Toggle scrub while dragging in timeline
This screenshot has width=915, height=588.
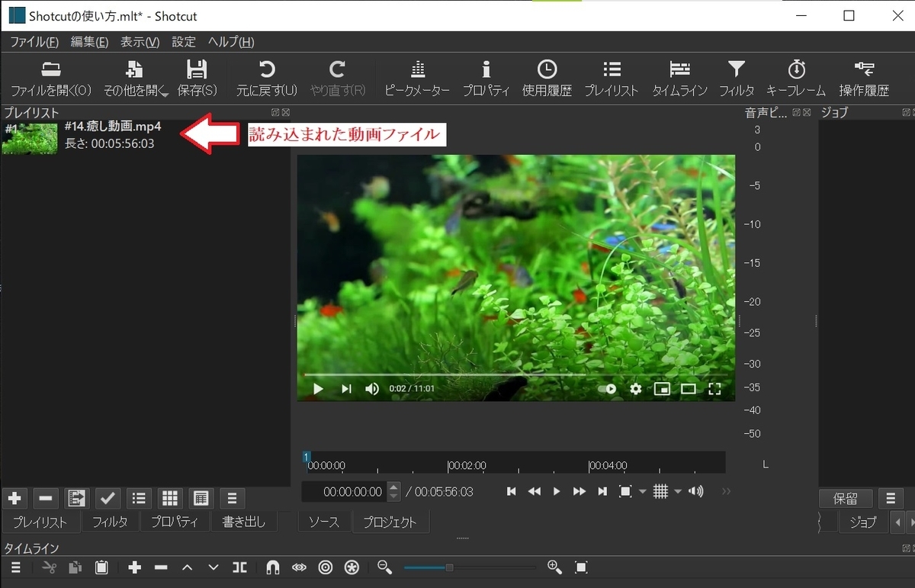299,567
